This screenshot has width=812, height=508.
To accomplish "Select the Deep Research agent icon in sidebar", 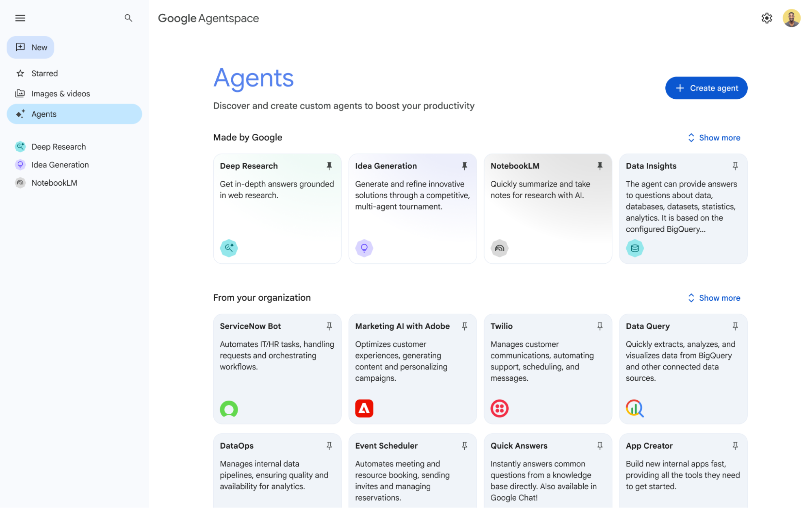I will click(x=20, y=146).
